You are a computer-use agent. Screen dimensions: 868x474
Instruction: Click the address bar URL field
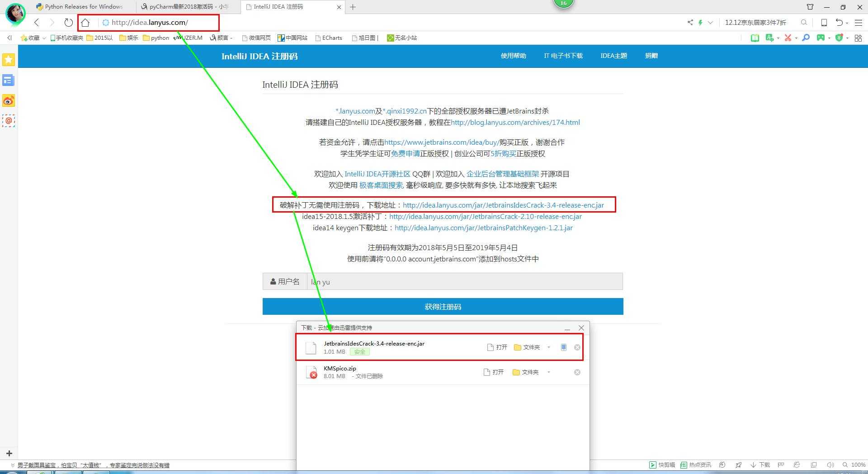(150, 22)
